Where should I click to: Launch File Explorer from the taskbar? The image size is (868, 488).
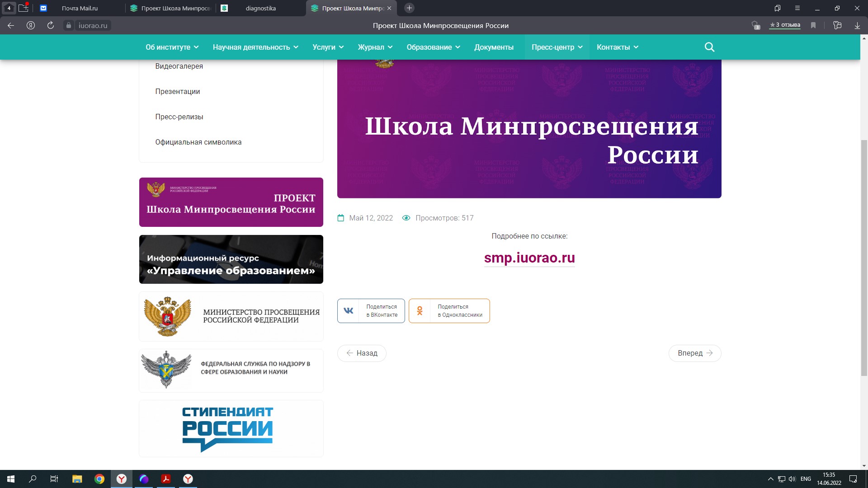coord(77,479)
